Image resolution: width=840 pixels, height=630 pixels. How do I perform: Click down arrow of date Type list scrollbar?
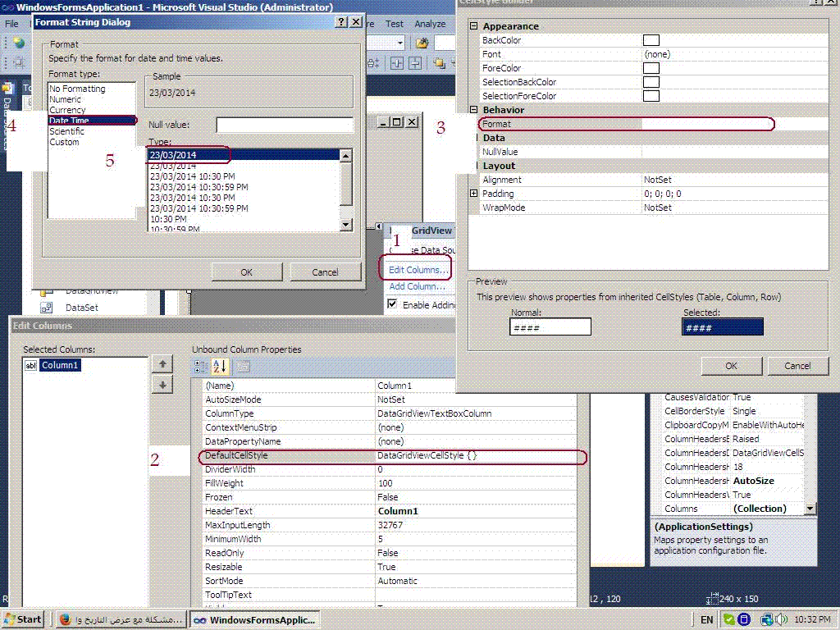click(x=346, y=225)
